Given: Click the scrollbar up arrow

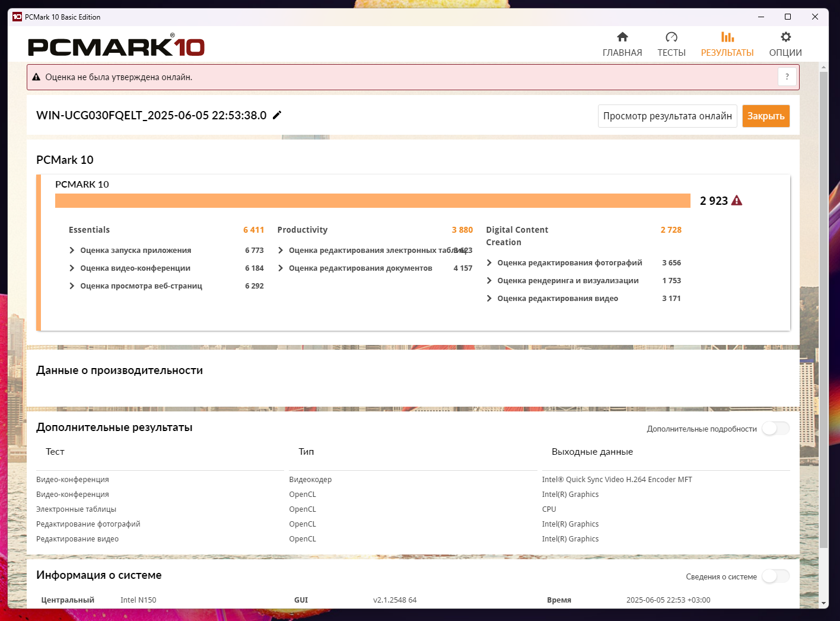Looking at the screenshot, I should click(x=823, y=67).
